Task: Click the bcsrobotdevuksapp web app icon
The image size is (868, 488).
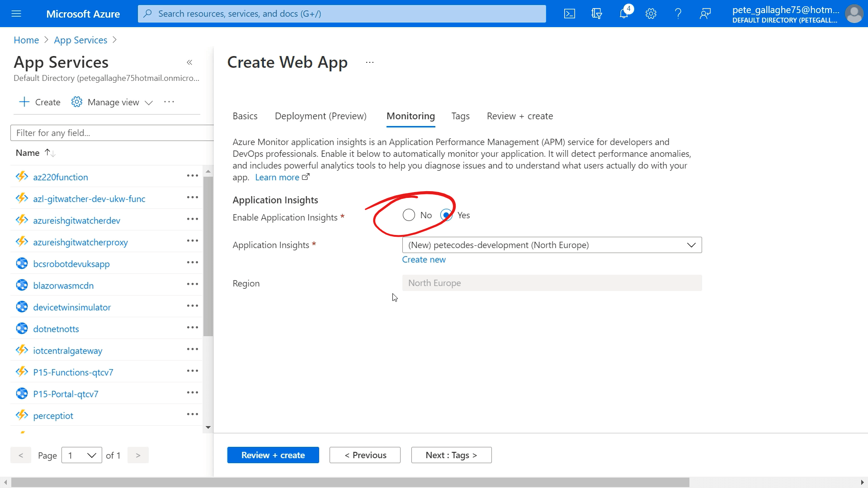Action: coord(22,263)
